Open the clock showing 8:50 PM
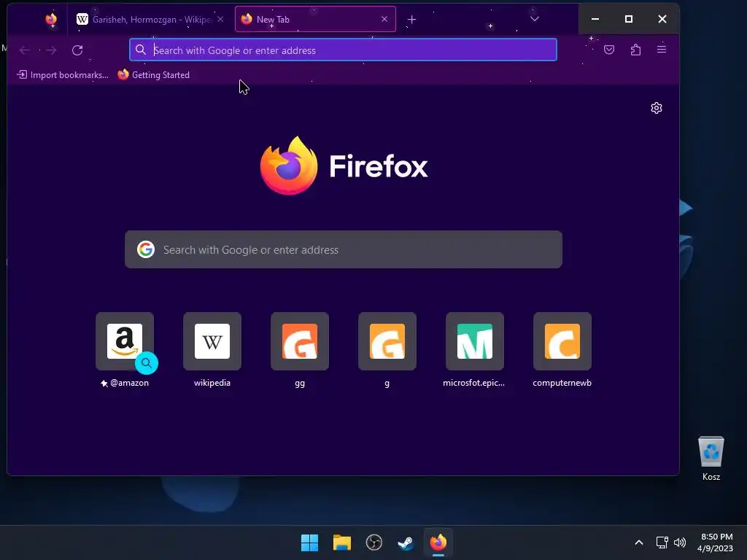 point(715,542)
